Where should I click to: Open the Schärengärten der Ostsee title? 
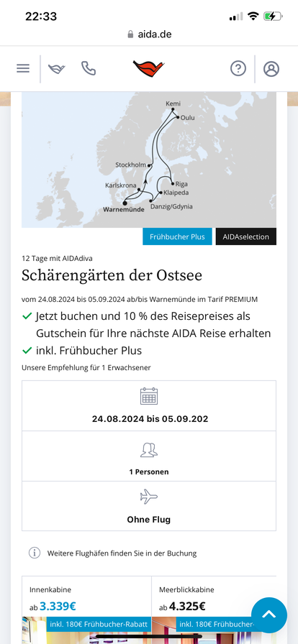(112, 276)
